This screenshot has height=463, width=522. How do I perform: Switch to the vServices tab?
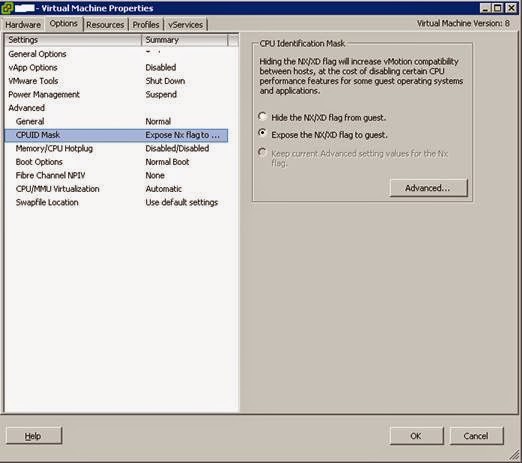(185, 25)
